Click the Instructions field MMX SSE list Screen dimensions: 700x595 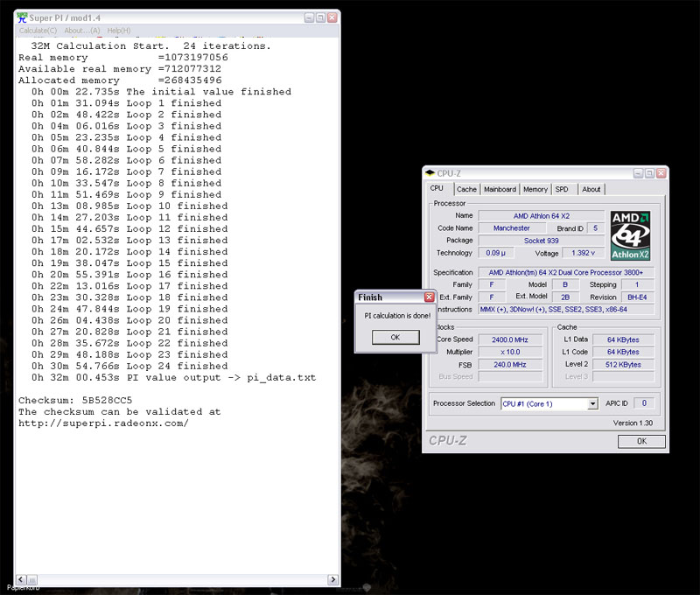566,310
